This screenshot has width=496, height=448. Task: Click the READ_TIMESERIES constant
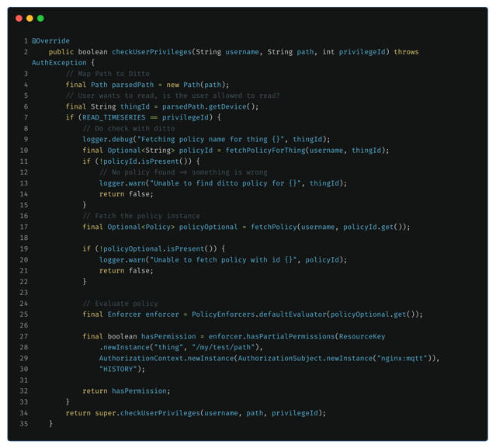pyautogui.click(x=113, y=117)
